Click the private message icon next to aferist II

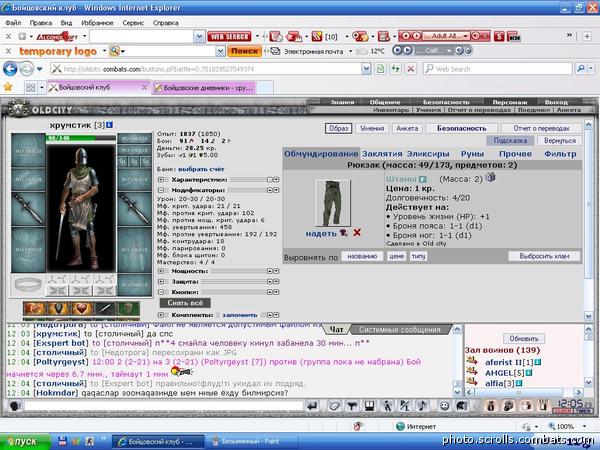tap(472, 361)
